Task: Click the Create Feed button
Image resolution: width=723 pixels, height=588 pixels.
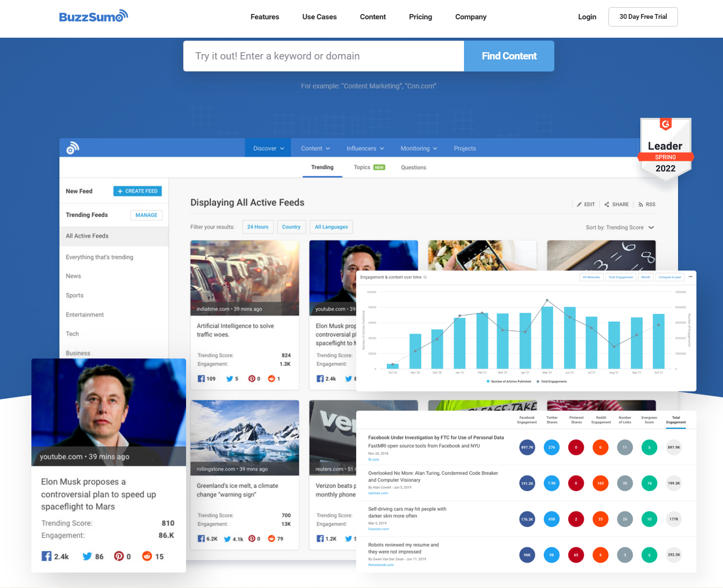Action: click(138, 191)
